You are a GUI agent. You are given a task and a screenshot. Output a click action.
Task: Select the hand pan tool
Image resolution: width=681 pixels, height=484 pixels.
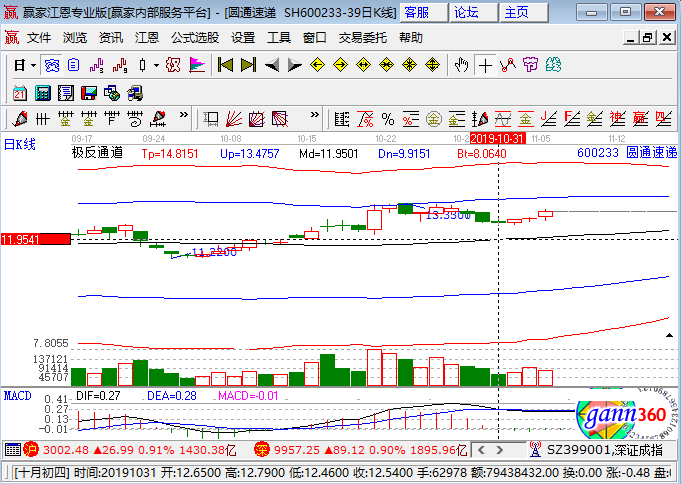point(462,65)
